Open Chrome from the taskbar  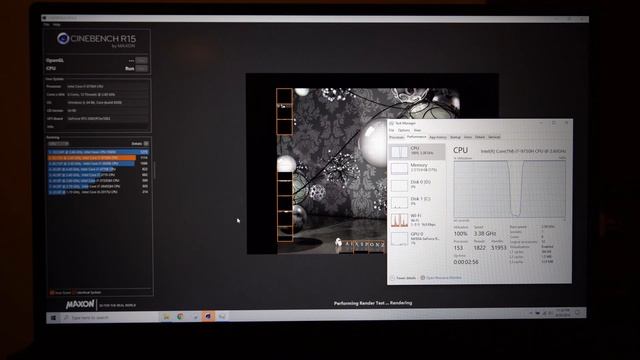coord(180,317)
